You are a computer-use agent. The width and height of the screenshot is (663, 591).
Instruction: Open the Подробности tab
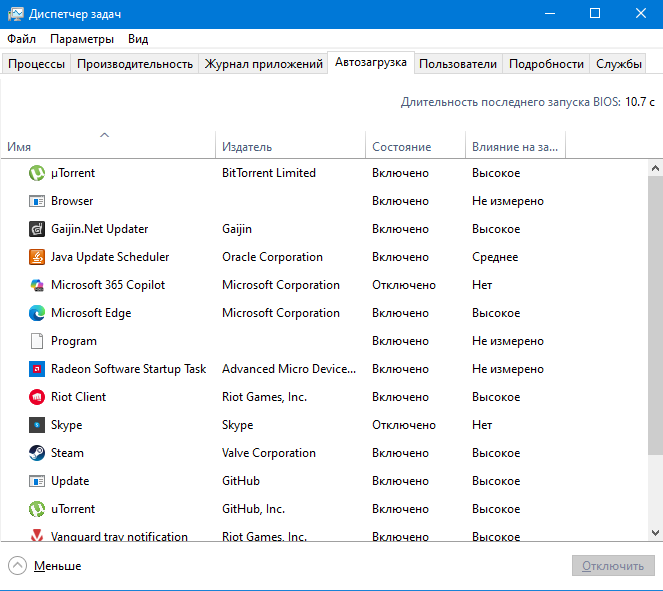click(546, 64)
